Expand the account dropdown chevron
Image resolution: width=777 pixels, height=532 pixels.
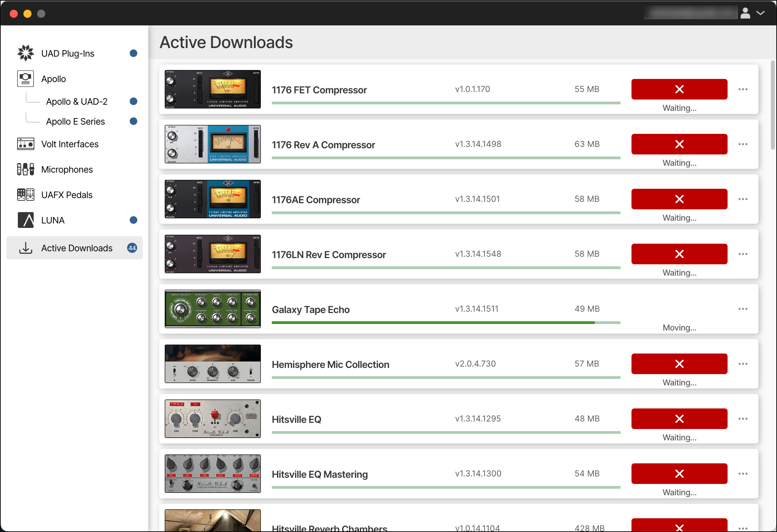(761, 13)
